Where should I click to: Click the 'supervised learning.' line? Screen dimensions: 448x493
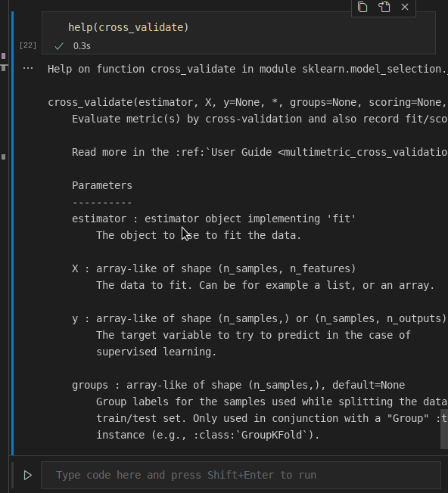[x=157, y=352]
